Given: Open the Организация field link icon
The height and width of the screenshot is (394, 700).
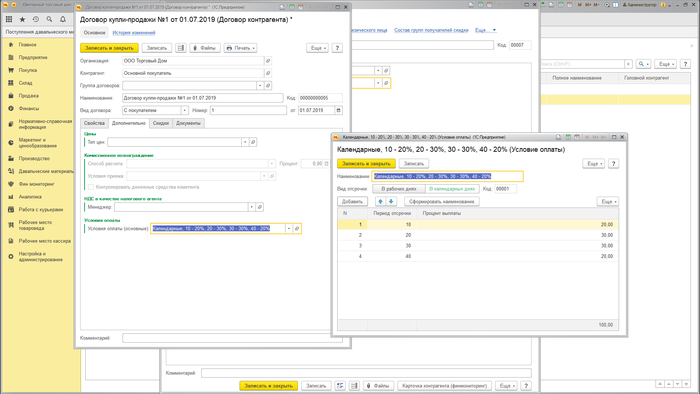Looking at the screenshot, I should [x=268, y=61].
